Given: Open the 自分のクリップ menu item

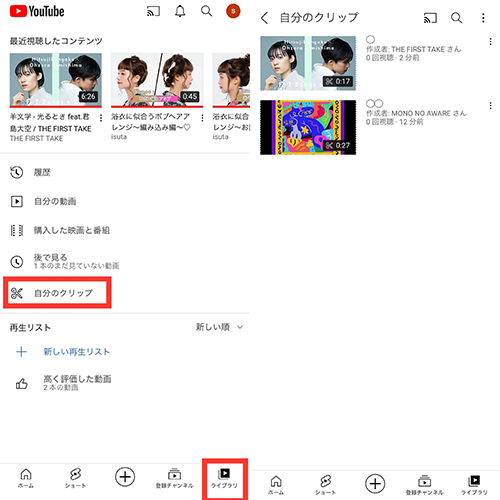Looking at the screenshot, I should [57, 293].
